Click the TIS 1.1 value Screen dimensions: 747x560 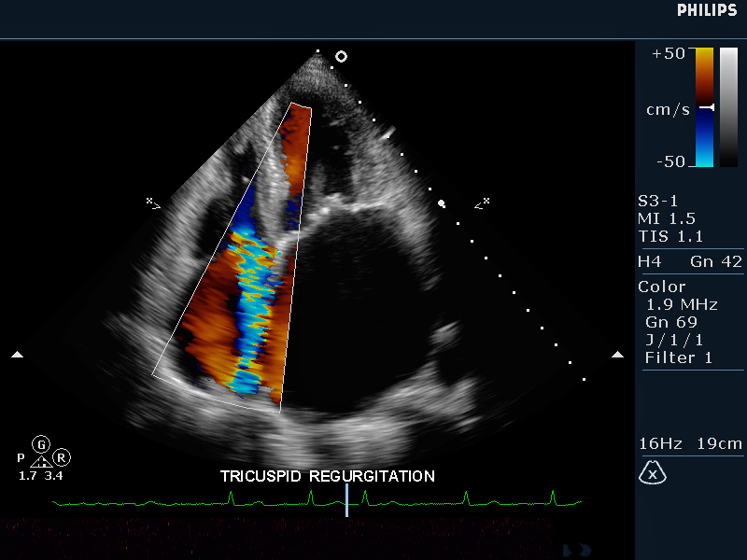(x=670, y=236)
